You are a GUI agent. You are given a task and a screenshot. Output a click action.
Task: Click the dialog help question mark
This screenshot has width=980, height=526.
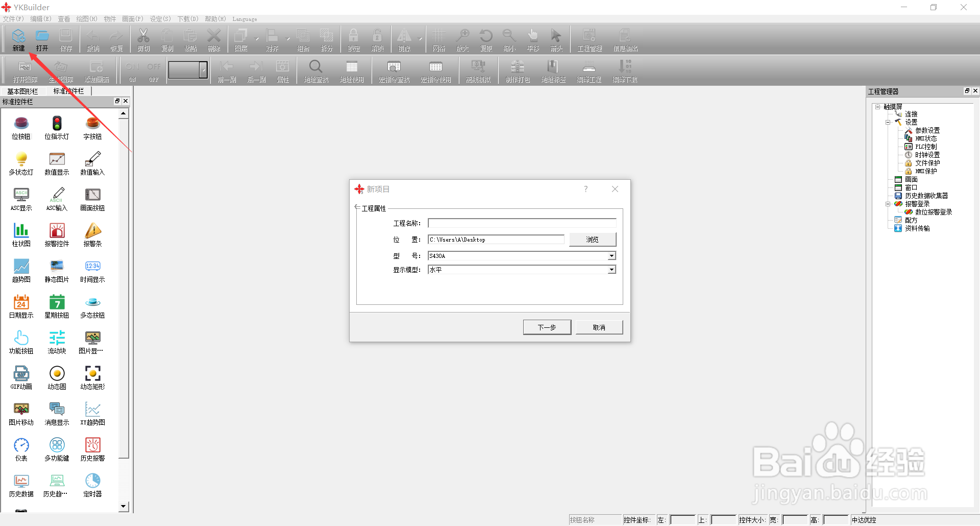[x=586, y=189]
